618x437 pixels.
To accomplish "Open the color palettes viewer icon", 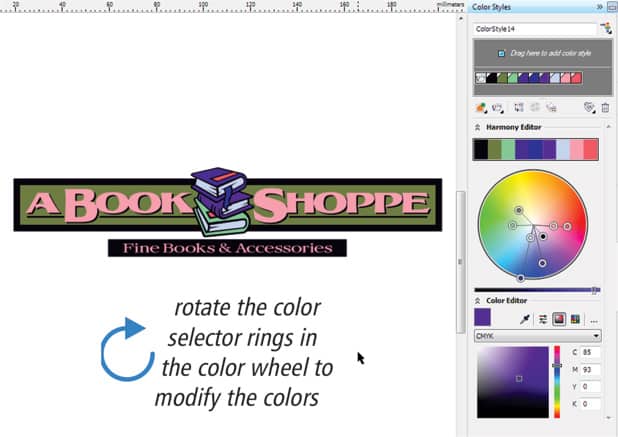I will point(575,319).
